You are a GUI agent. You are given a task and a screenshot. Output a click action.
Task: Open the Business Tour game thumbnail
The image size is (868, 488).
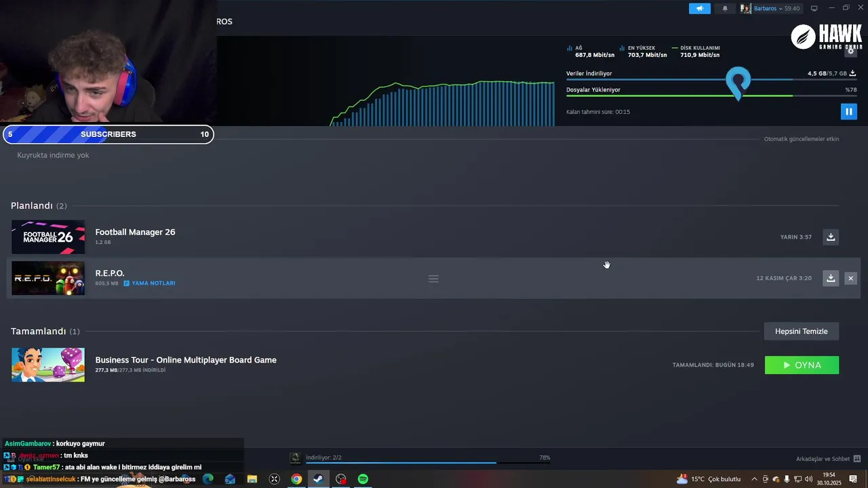pos(48,365)
